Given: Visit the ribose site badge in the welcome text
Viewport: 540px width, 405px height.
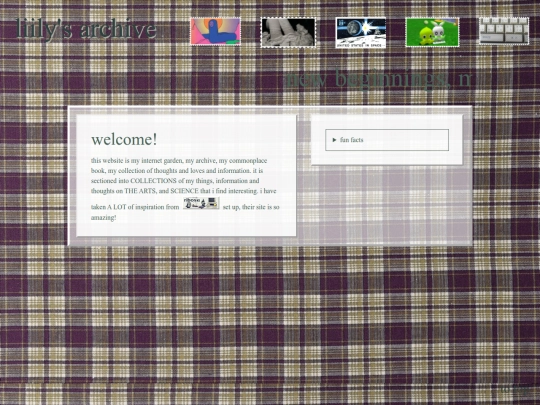Looking at the screenshot, I should coord(201,203).
